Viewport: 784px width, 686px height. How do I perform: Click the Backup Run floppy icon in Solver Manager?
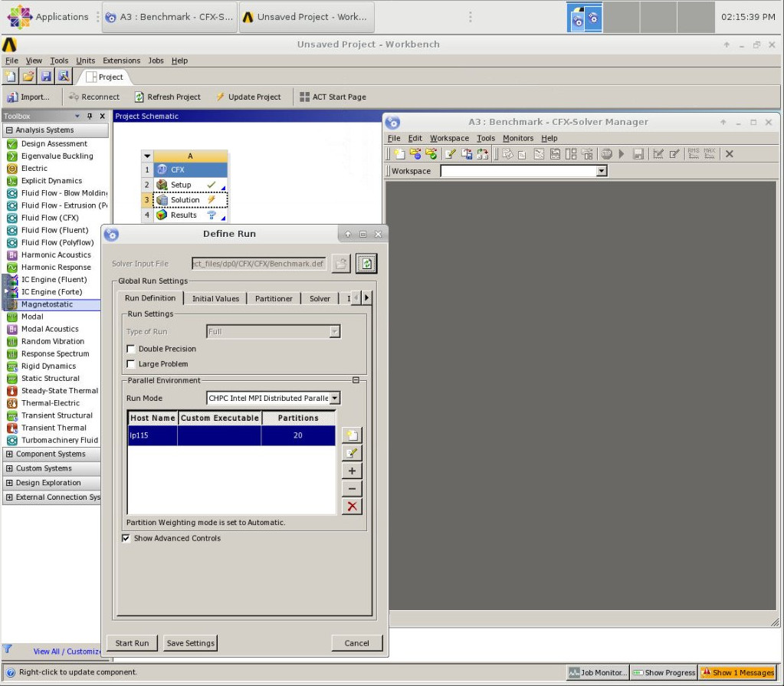[638, 154]
